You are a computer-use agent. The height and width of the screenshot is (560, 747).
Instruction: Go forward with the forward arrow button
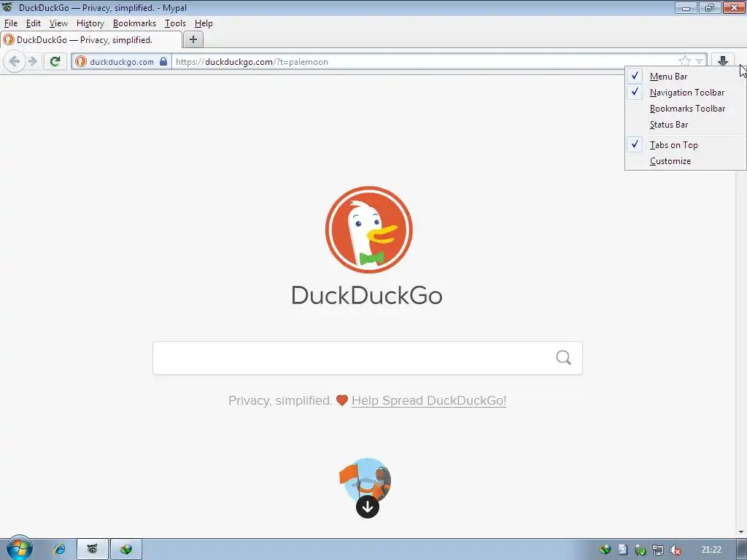click(x=32, y=61)
